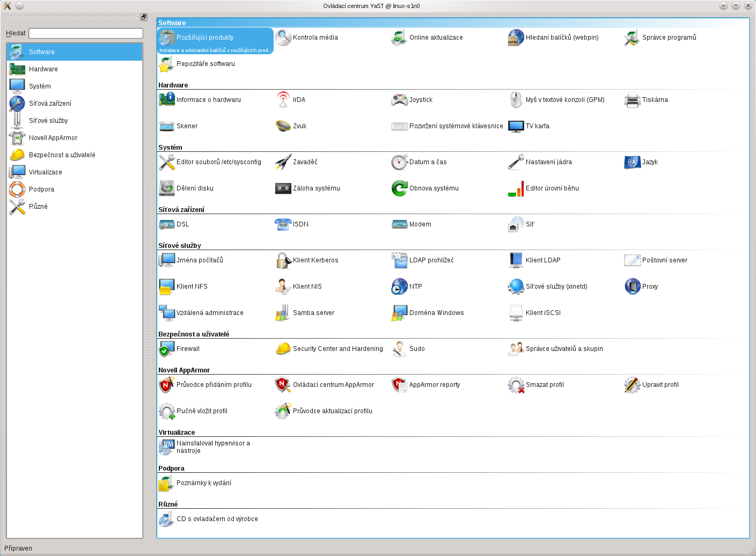Image resolution: width=756 pixels, height=556 pixels.
Task: Click the Hledat search input field
Action: pos(86,33)
